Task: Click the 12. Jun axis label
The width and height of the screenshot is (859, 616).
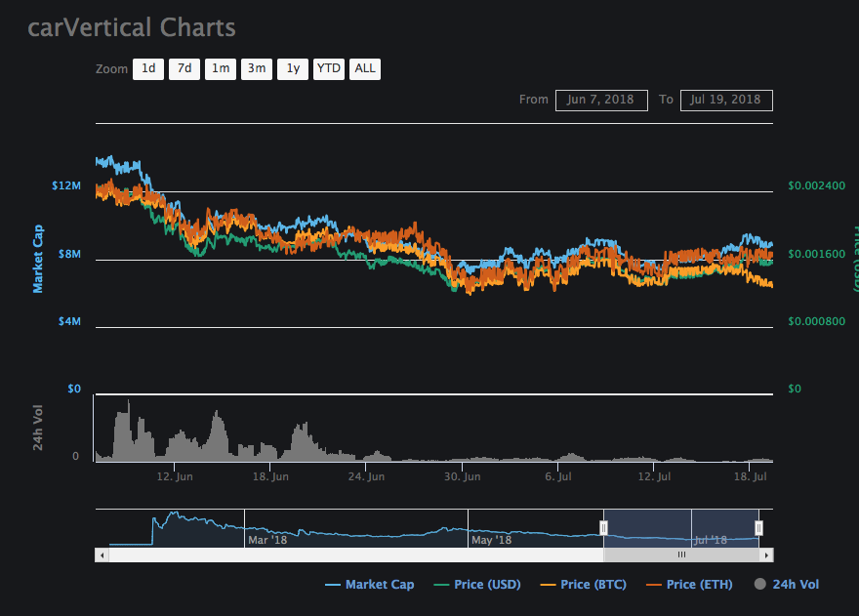Action: tap(175, 476)
